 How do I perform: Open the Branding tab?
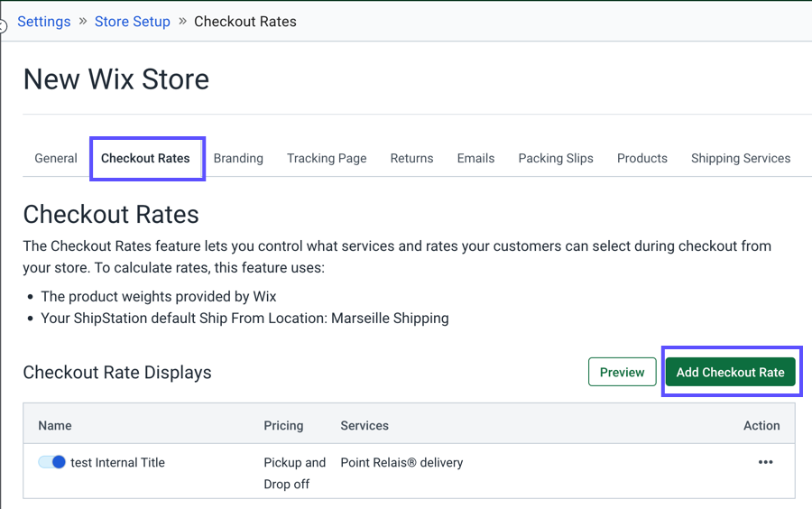(238, 158)
